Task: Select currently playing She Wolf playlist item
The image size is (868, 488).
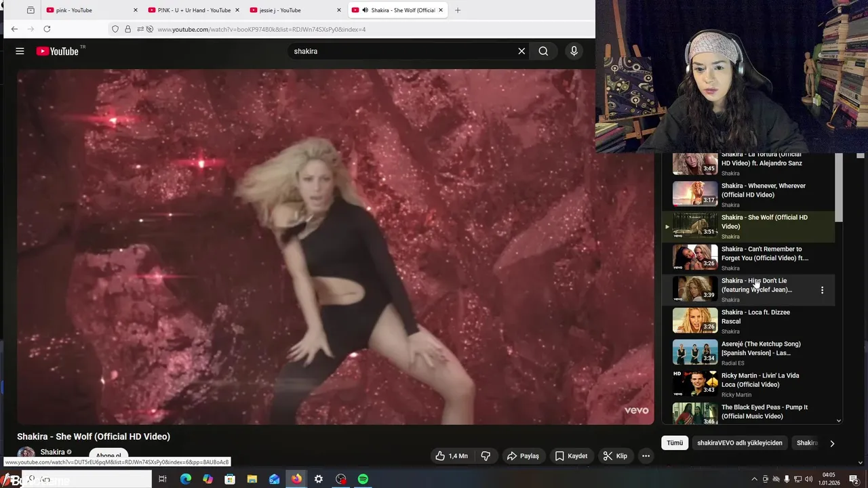Action: pos(747,226)
